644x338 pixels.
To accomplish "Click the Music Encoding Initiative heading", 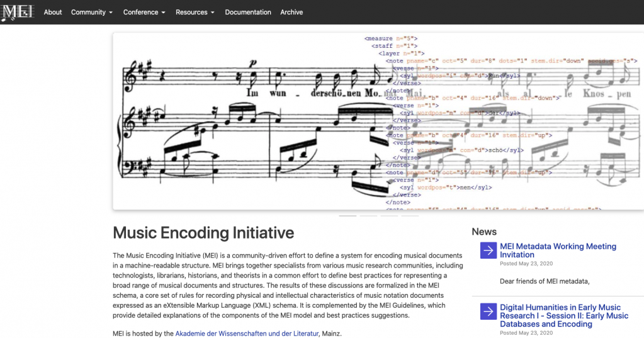I will (x=203, y=233).
